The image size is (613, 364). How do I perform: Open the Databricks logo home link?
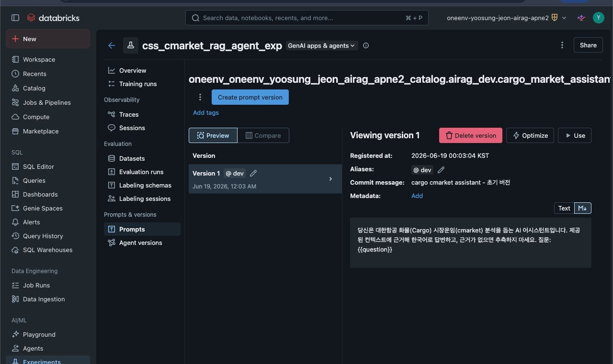pos(53,18)
